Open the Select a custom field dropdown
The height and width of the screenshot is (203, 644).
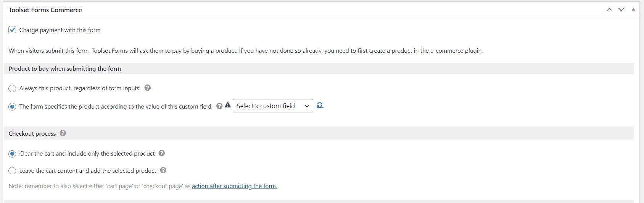[273, 106]
